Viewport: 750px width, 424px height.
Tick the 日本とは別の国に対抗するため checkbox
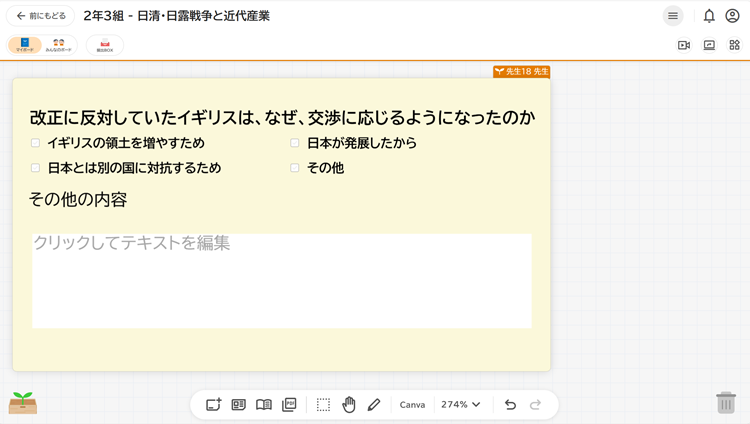point(36,168)
